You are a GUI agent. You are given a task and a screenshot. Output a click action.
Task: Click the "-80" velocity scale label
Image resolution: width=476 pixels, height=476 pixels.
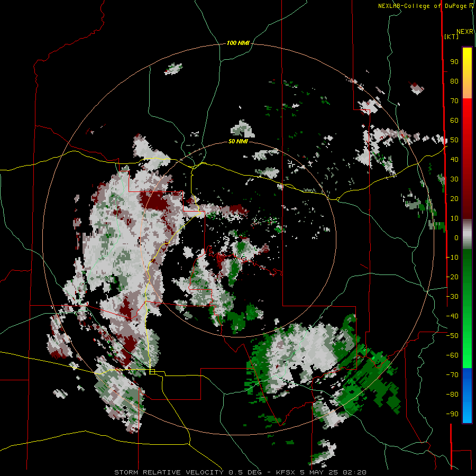point(452,395)
